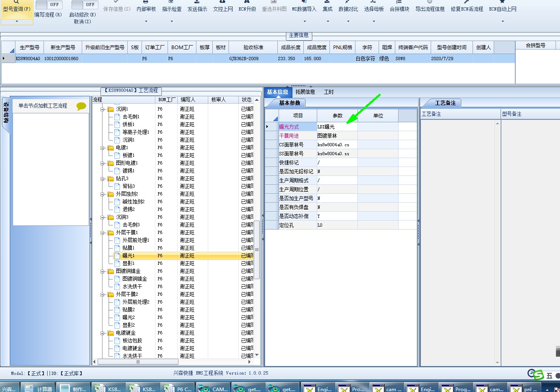Click the 生产型号 column header

pyautogui.click(x=30, y=48)
